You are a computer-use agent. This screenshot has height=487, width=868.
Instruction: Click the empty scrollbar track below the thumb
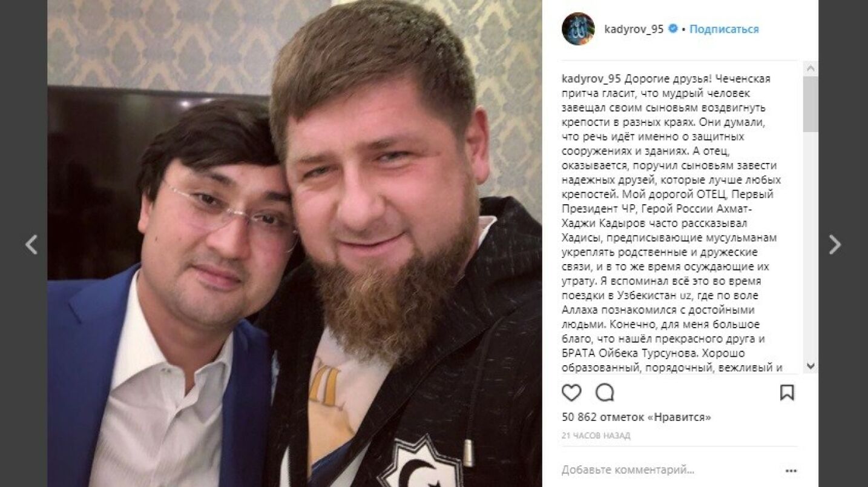810,245
